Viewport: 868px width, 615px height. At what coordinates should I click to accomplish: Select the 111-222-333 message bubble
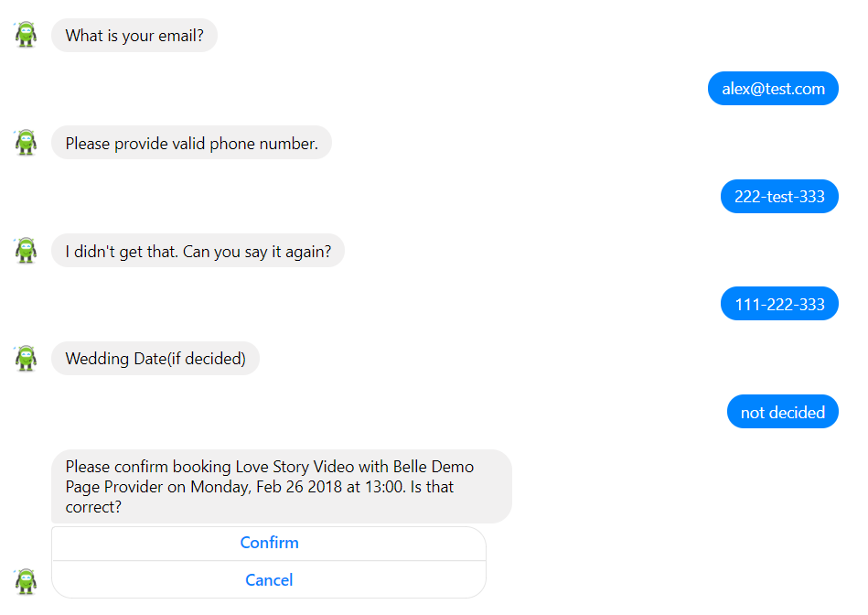point(779,304)
